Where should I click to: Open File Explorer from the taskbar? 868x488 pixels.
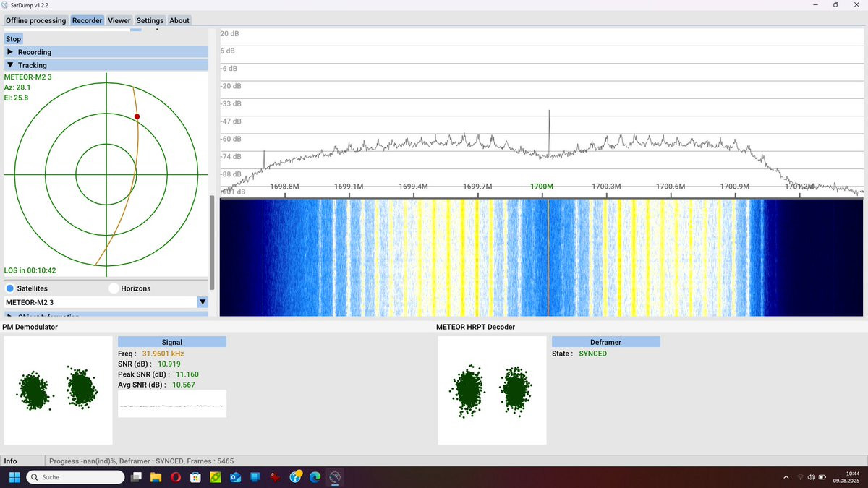click(156, 477)
